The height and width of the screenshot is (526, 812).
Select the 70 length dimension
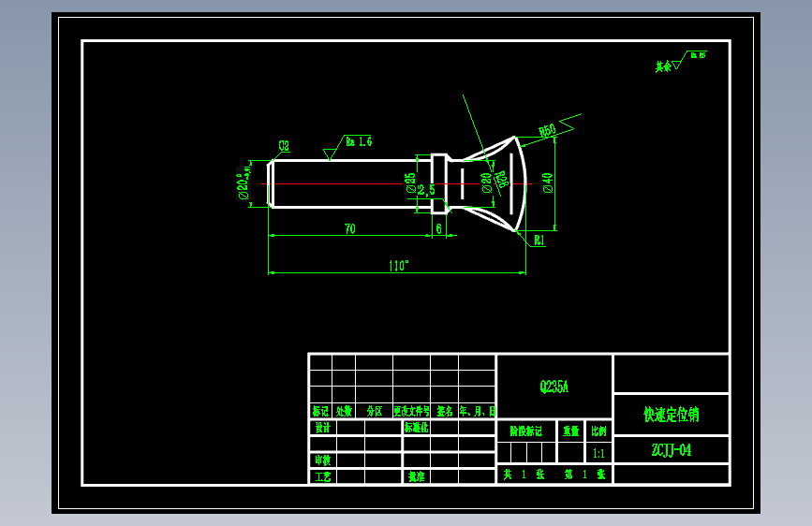[x=350, y=228]
